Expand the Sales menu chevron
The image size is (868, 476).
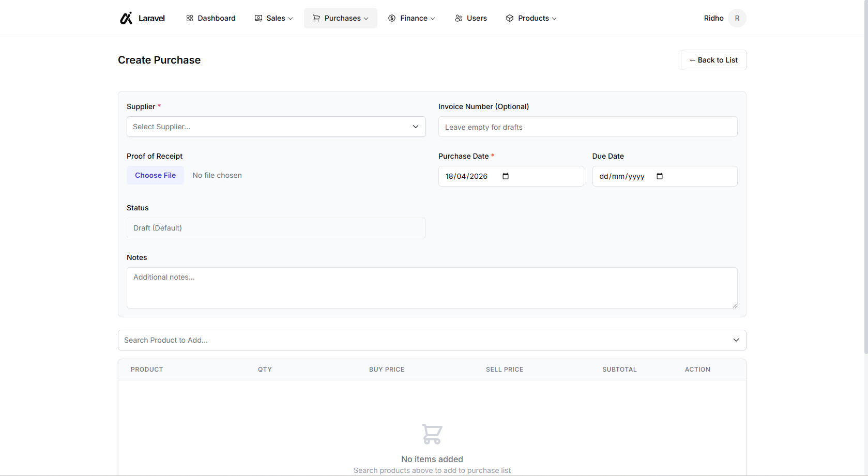point(291,19)
